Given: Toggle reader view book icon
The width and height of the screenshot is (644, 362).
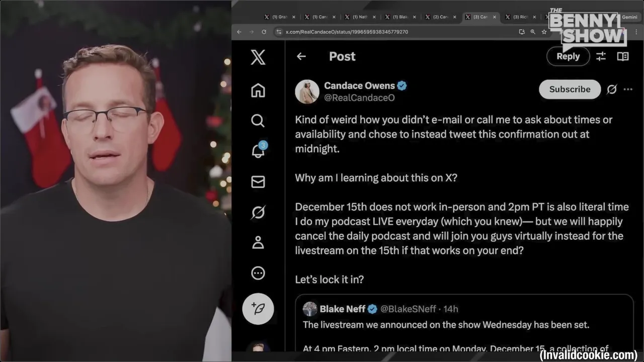Looking at the screenshot, I should 623,56.
